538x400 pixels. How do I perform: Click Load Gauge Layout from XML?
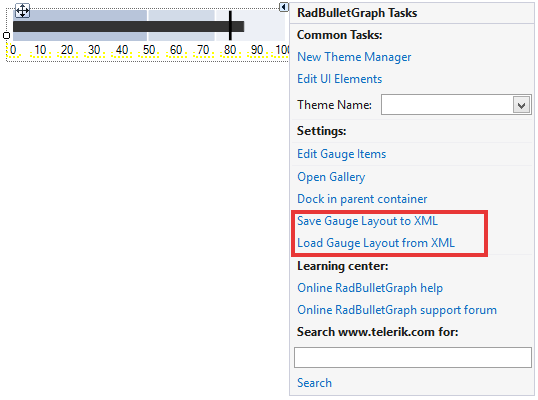click(x=376, y=243)
